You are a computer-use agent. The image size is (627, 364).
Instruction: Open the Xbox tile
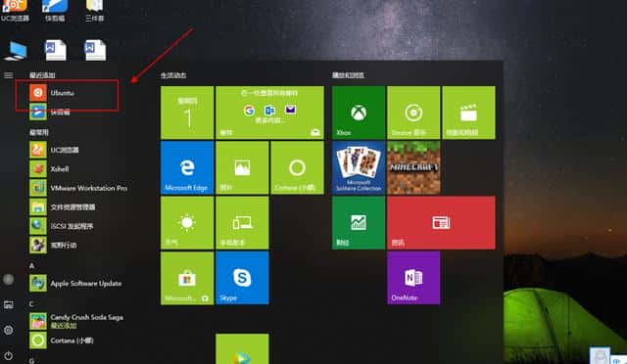359,113
